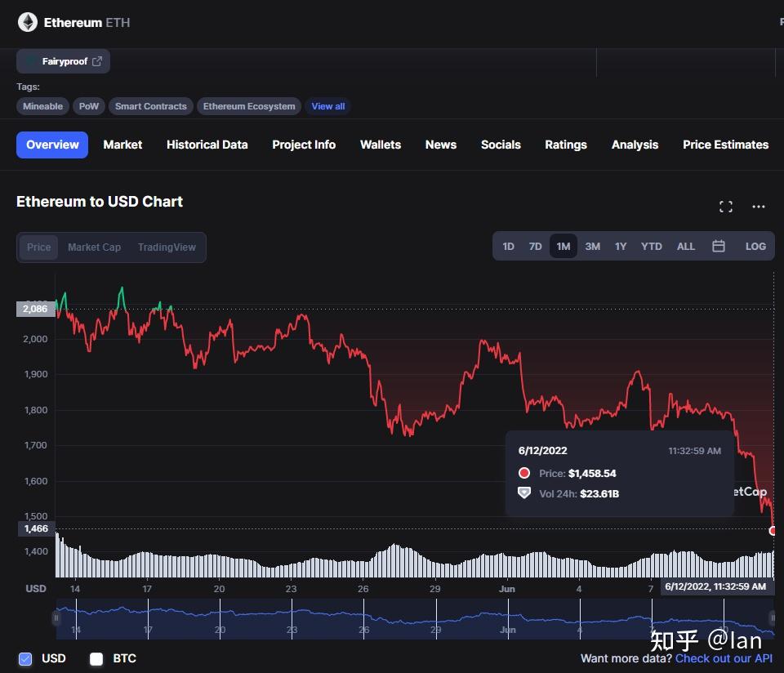Switch chart to TradingView
The image size is (784, 673).
tap(167, 247)
